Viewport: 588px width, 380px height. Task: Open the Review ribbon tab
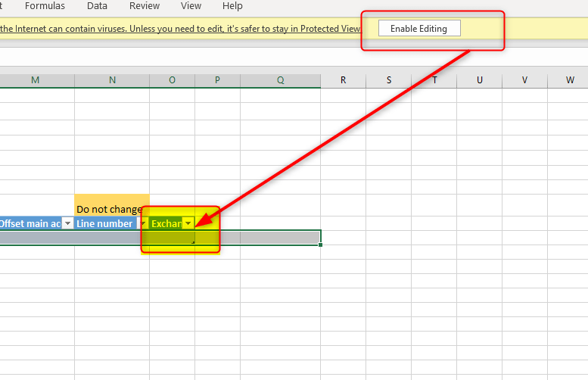coord(145,6)
